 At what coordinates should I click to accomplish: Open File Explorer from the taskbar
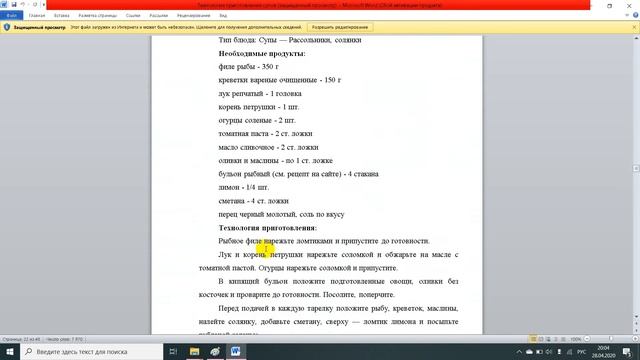coord(194,351)
